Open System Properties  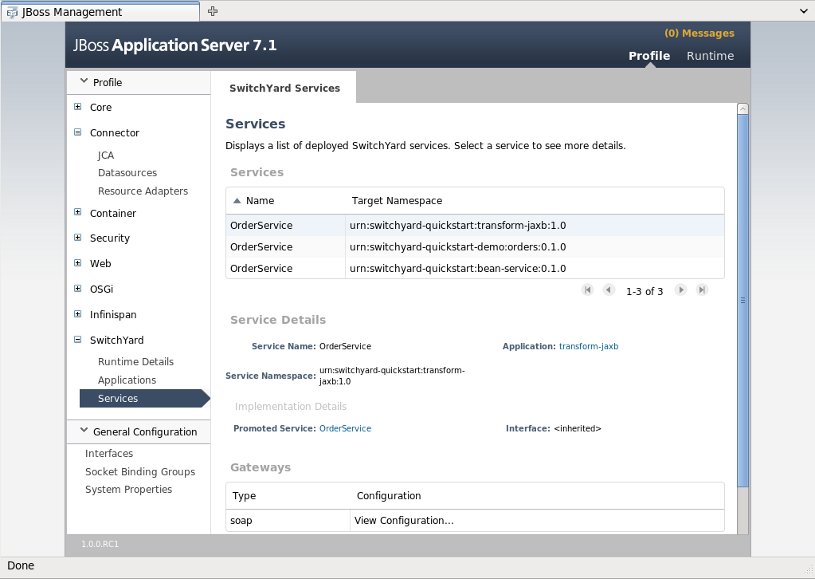128,489
